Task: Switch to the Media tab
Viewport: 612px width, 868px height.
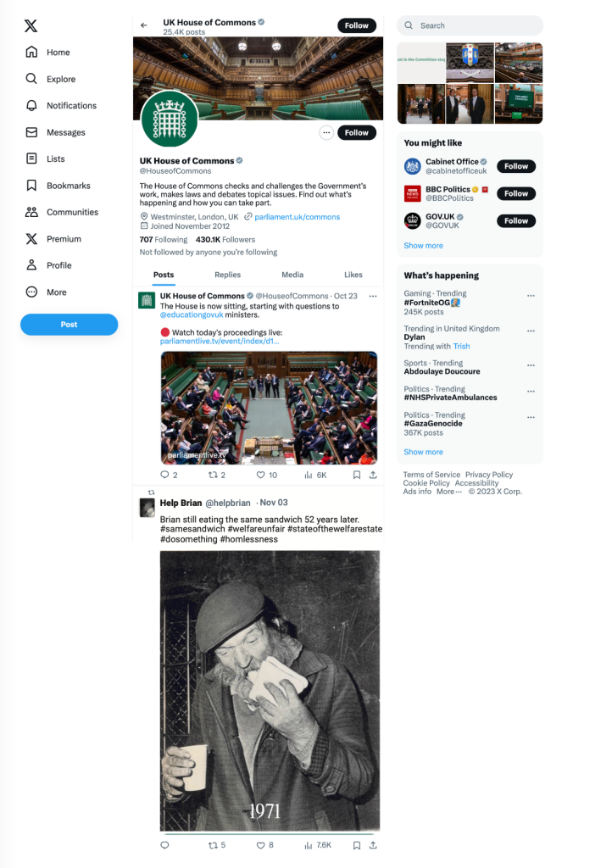Action: [x=292, y=275]
